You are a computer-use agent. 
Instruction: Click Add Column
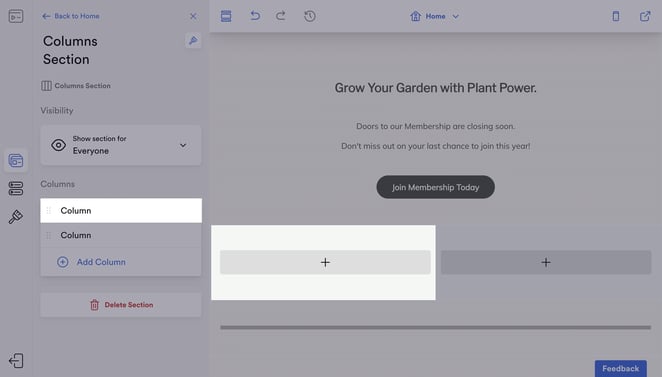pyautogui.click(x=91, y=262)
